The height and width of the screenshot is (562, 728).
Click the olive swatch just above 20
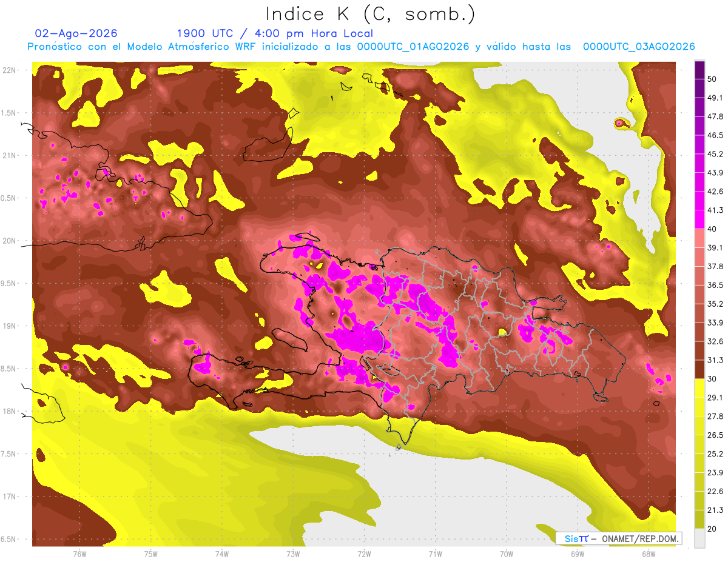700,519
